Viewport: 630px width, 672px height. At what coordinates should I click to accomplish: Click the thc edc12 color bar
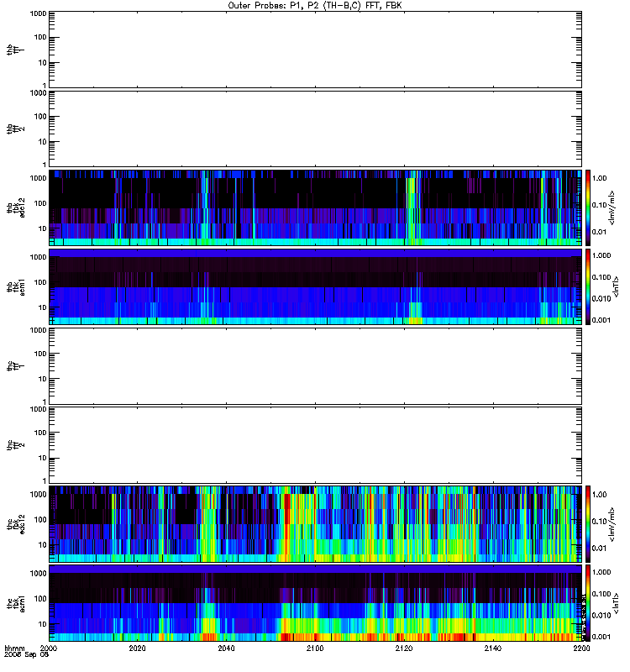tap(588, 523)
